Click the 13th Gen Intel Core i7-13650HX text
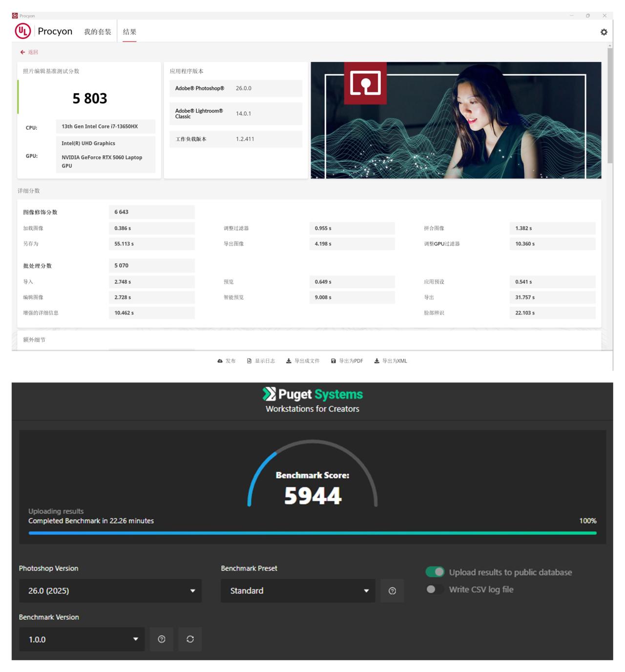The height and width of the screenshot is (672, 625). click(100, 126)
